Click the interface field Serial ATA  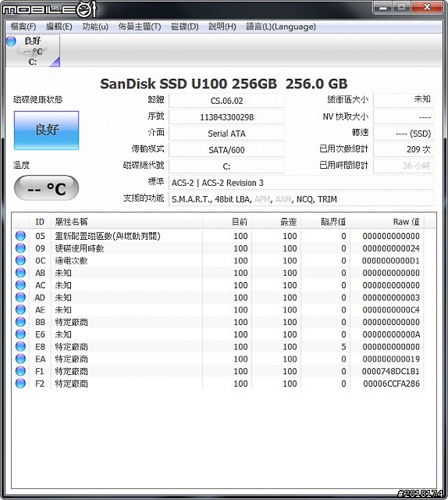coord(226,134)
